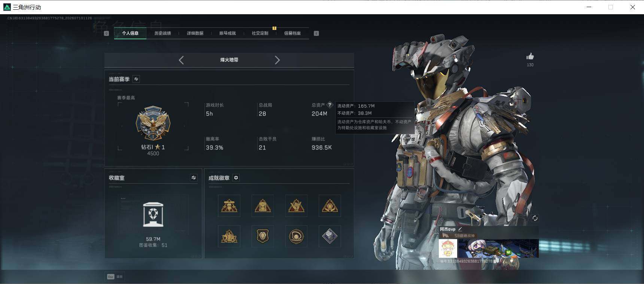Toggle the 收藏室 swap icon
The width and height of the screenshot is (644, 284).
pyautogui.click(x=194, y=178)
